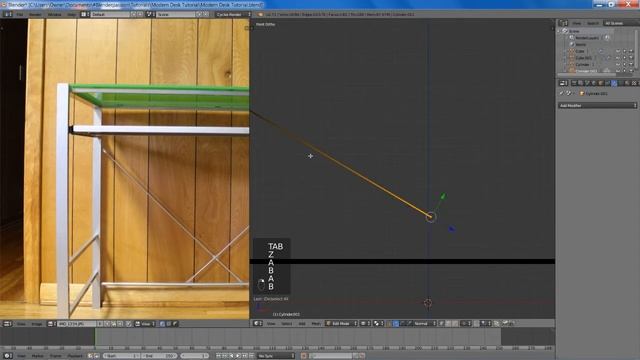
Task: Open the Search menu in outliner header
Action: 592,23
